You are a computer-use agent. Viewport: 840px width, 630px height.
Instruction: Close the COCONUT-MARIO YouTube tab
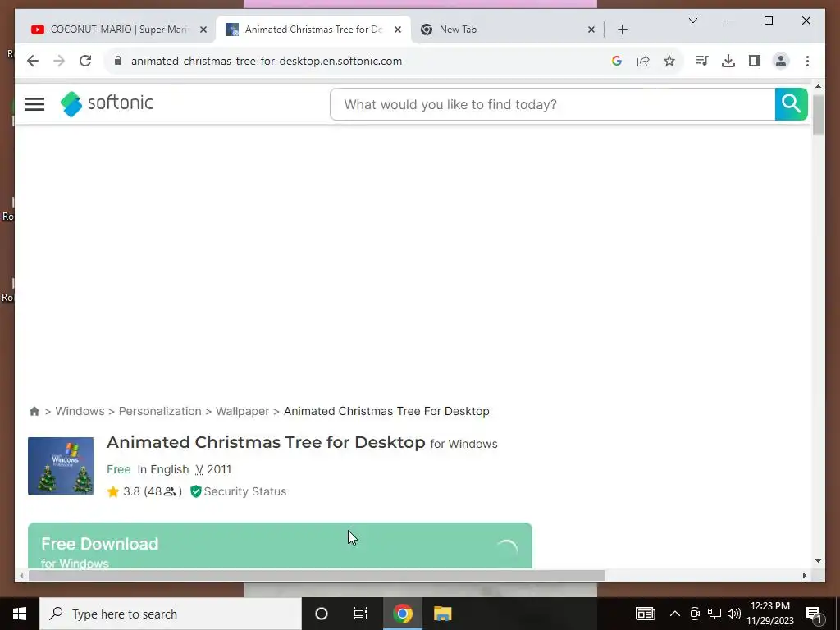pyautogui.click(x=203, y=30)
